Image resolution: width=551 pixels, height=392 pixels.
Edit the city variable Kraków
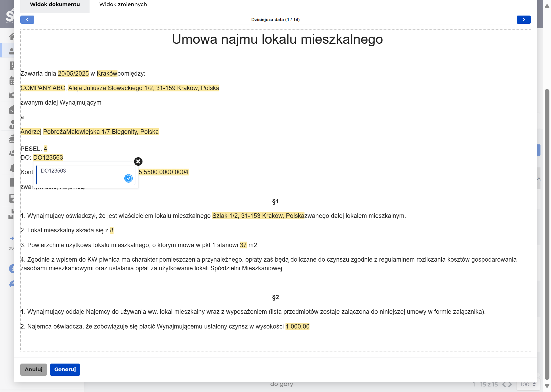107,73
